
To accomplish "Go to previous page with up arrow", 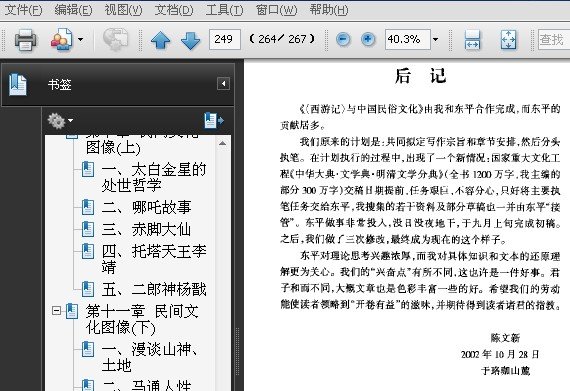I will 160,40.
